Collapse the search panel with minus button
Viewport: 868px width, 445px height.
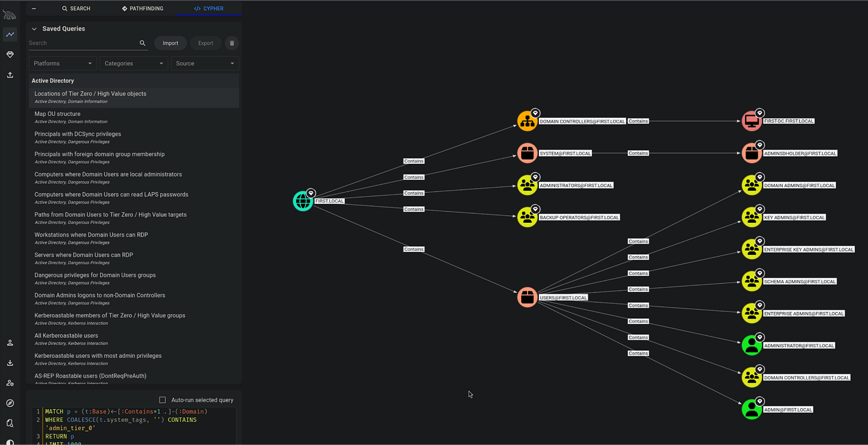click(34, 8)
